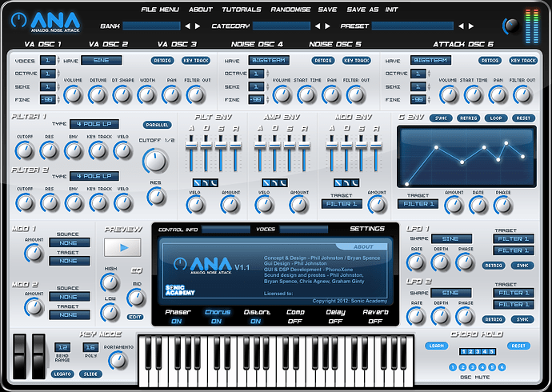The height and width of the screenshot is (392, 552).
Task: Click the ANA power logo icon
Action: tap(18, 20)
